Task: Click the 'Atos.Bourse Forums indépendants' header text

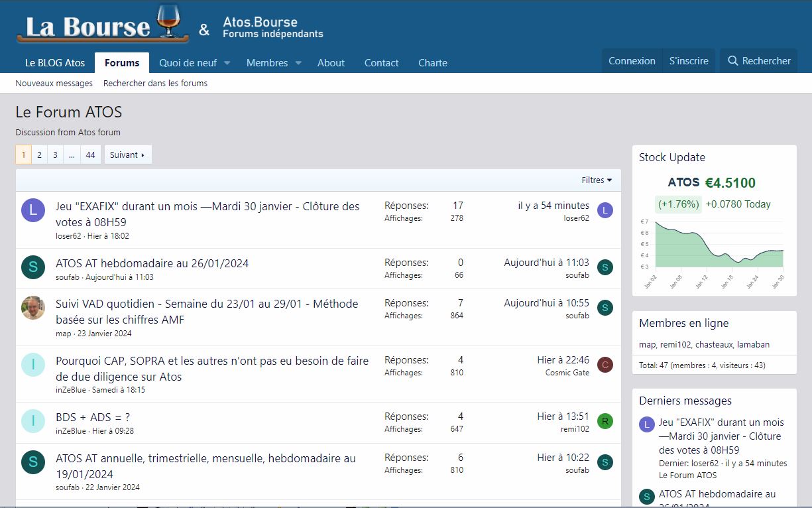Action: (272, 27)
